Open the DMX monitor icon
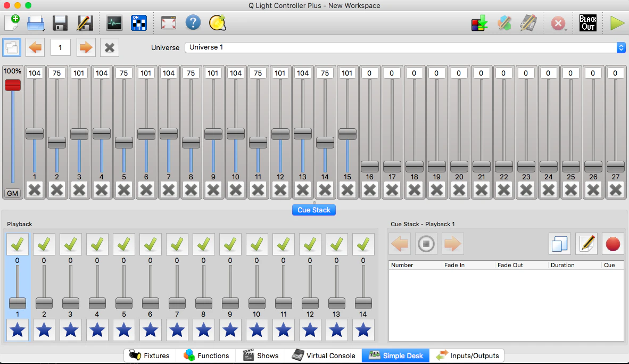This screenshot has height=364, width=629. coord(114,23)
